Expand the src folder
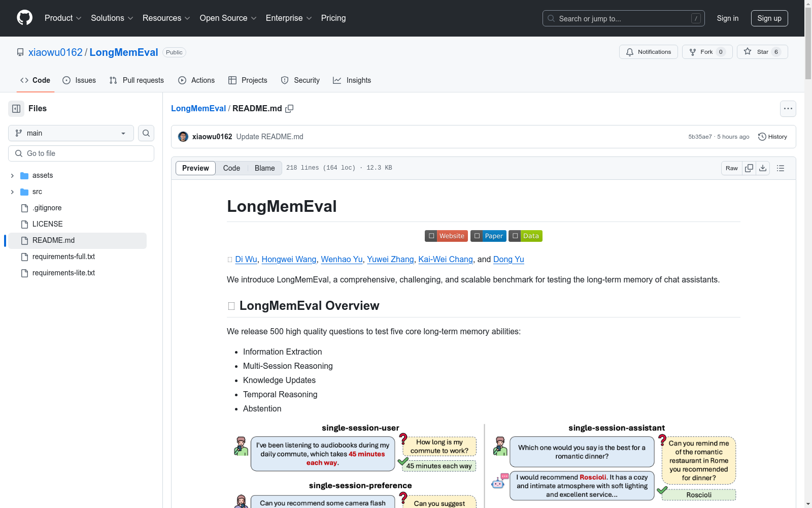The height and width of the screenshot is (508, 812). click(12, 192)
